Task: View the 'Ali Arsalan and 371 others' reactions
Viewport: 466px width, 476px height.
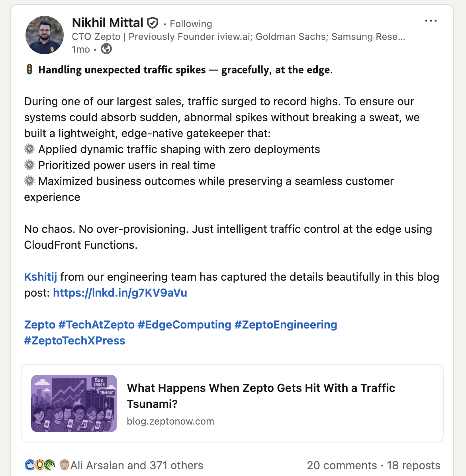Action: point(136,465)
